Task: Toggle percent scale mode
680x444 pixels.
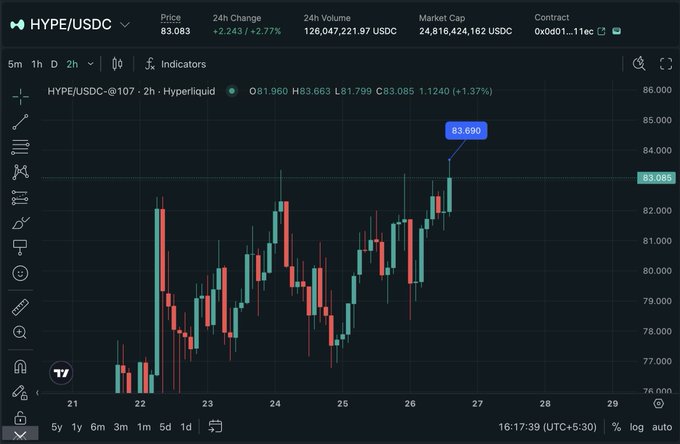Action: coord(616,427)
